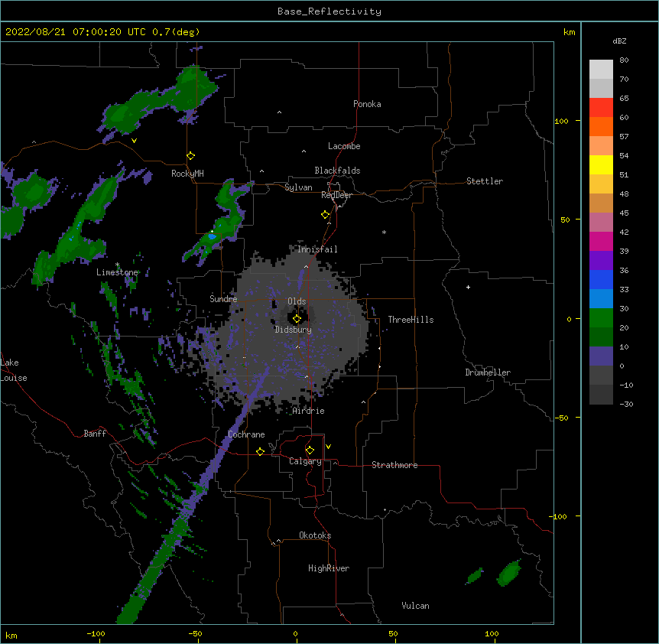Pick the light gray 70-80 dBZ legend swatch
659x644 pixels.
[x=601, y=70]
